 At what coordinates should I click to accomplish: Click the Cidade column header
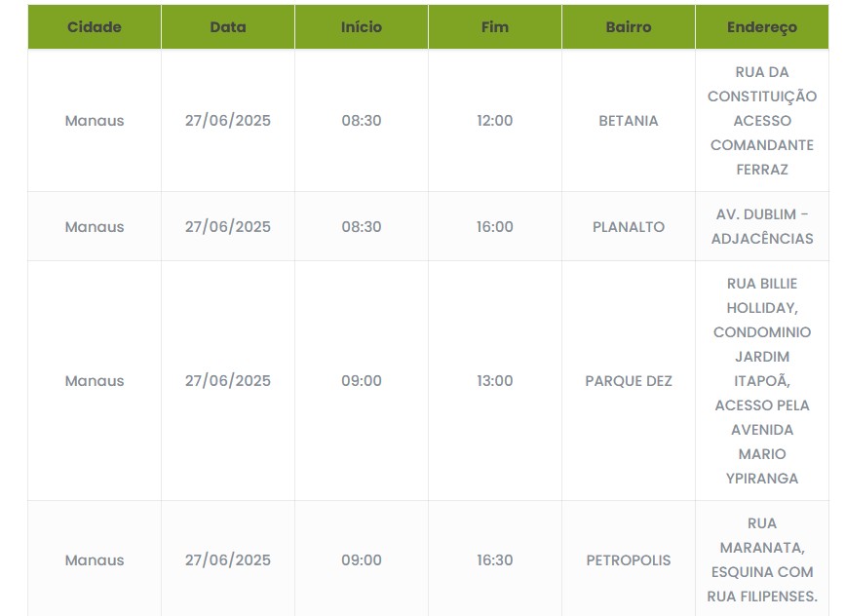coord(95,27)
